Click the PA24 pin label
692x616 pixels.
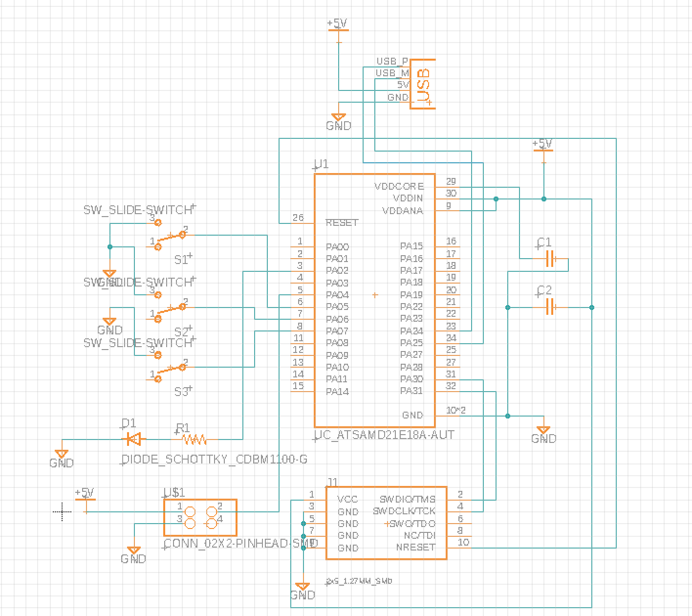(411, 331)
